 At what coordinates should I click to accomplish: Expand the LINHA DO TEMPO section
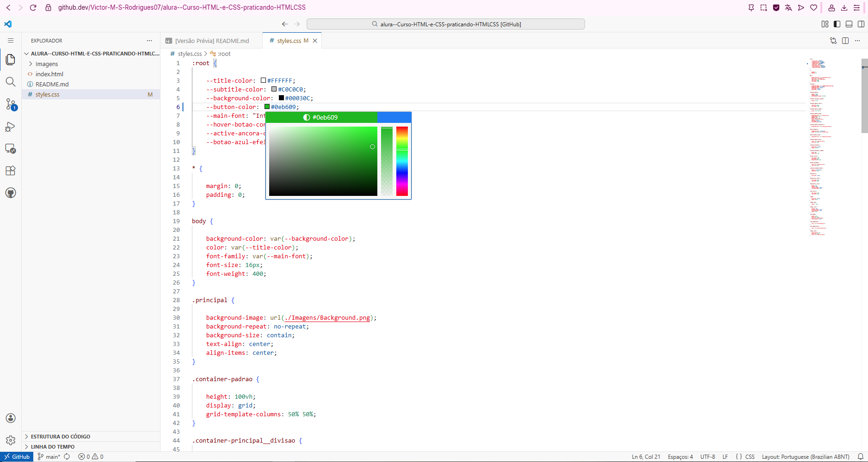click(x=52, y=447)
